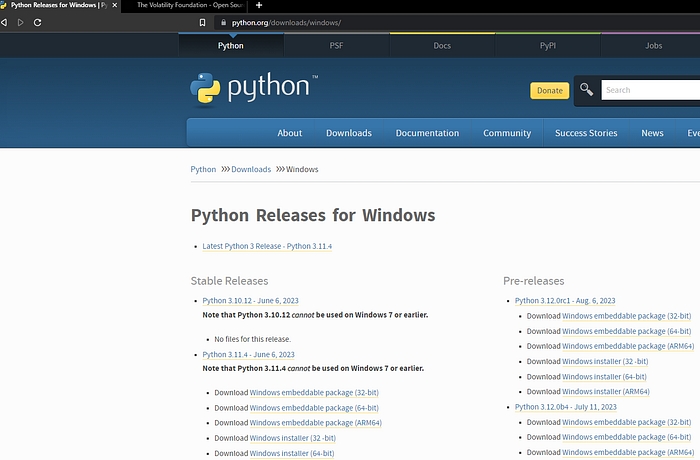
Task: Click the Downloads breadcrumb link
Action: (251, 169)
